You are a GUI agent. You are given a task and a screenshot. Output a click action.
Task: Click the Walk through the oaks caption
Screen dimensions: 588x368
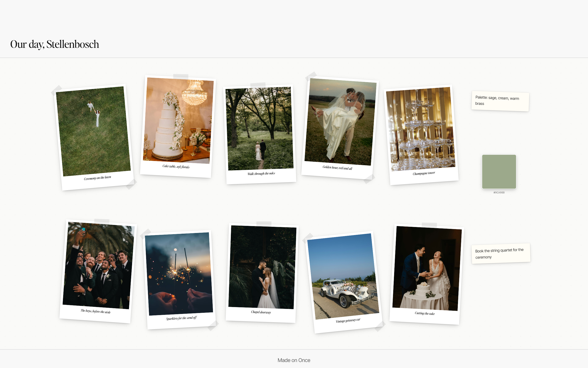[x=261, y=173]
